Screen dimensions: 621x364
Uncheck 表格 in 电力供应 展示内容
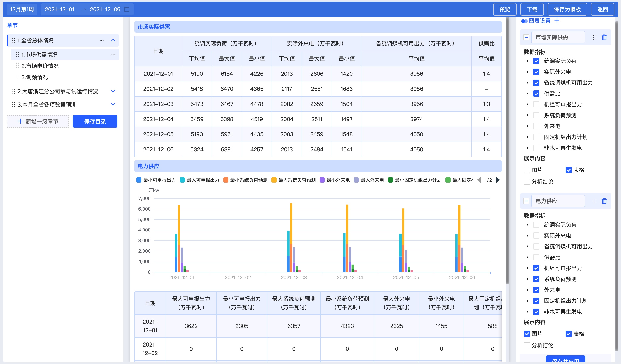click(x=569, y=334)
